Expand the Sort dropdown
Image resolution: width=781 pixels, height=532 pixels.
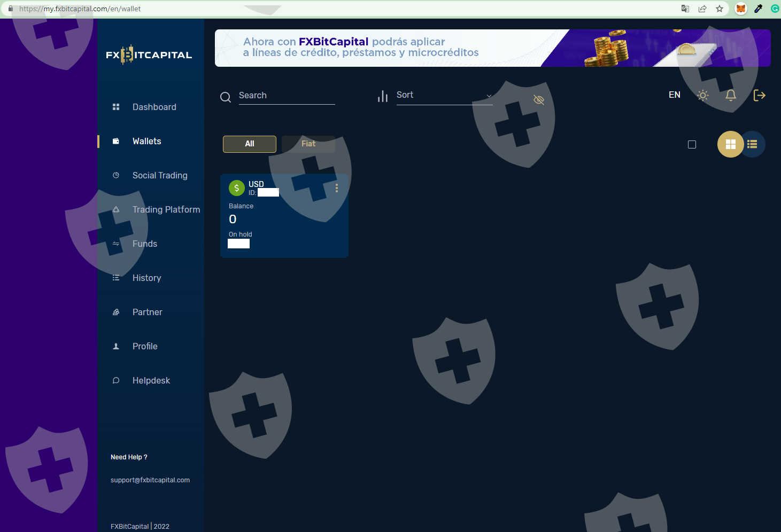click(444, 95)
